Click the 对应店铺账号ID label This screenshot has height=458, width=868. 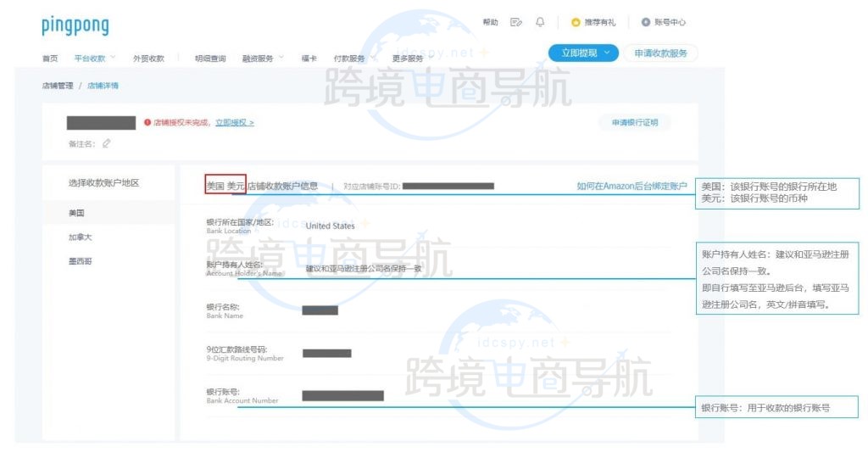(371, 186)
